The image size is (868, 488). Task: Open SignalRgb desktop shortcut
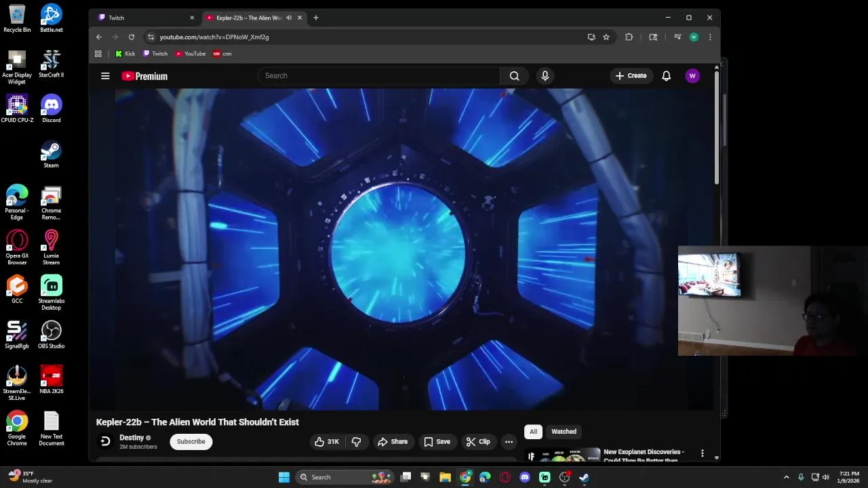pos(17,335)
